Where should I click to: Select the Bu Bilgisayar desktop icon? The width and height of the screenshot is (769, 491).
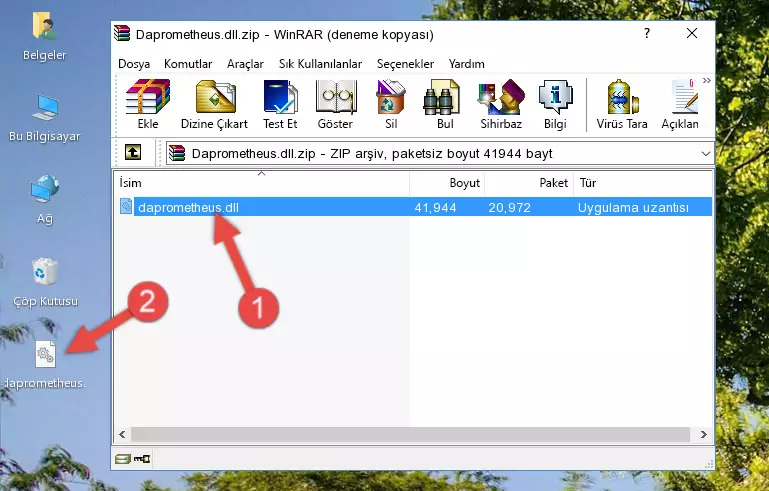45,119
